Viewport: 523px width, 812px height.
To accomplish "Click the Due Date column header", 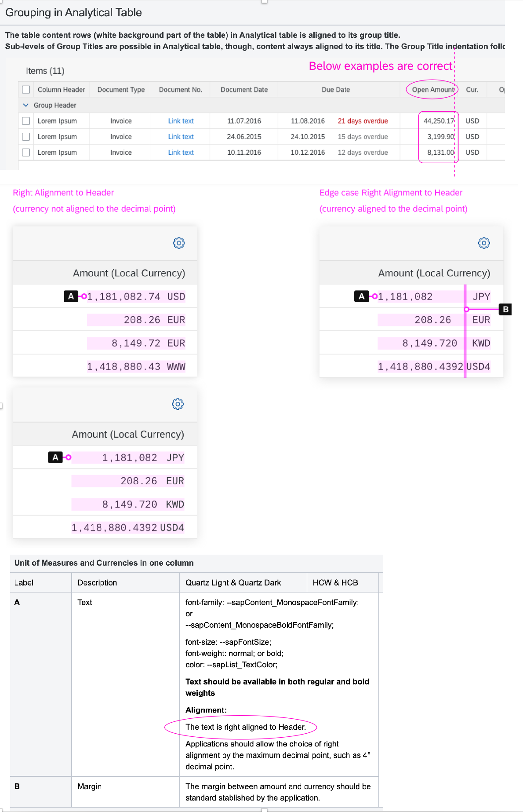I will [x=336, y=89].
